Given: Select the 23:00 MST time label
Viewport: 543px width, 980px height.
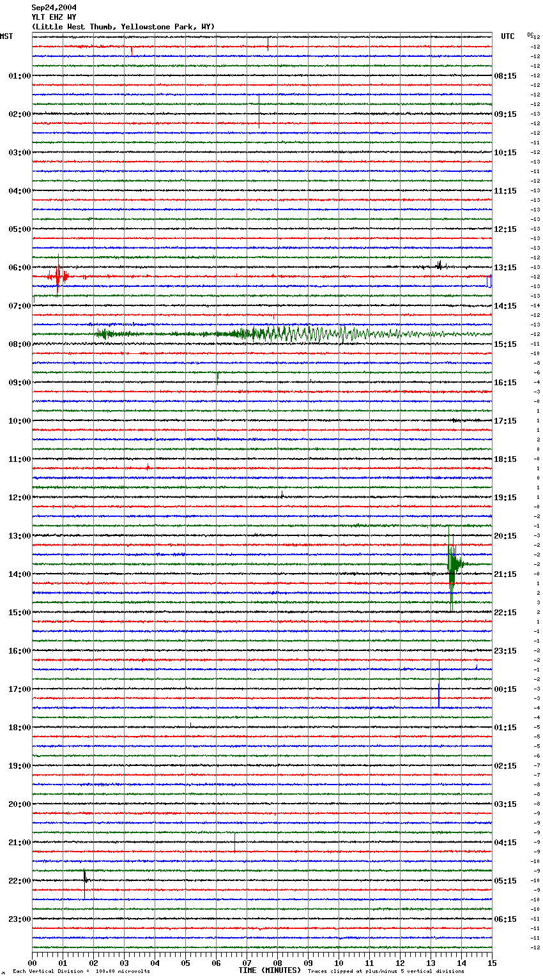Looking at the screenshot, I should 19,919.
